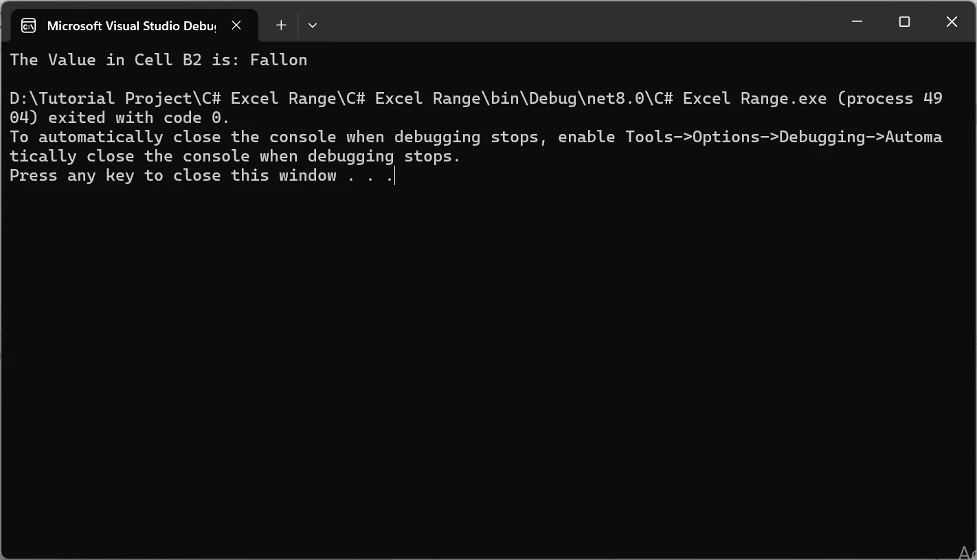
Task: Click the "Excel Range.exe" filename text
Action: pos(754,98)
